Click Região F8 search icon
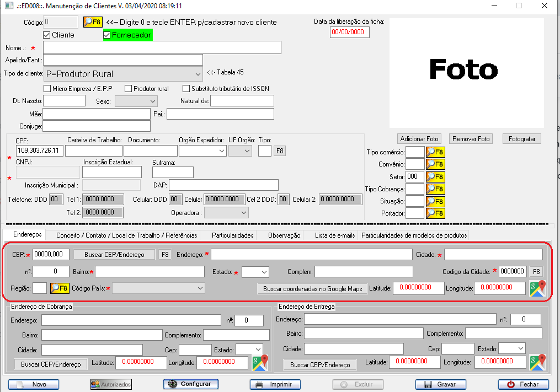 pyautogui.click(x=59, y=288)
